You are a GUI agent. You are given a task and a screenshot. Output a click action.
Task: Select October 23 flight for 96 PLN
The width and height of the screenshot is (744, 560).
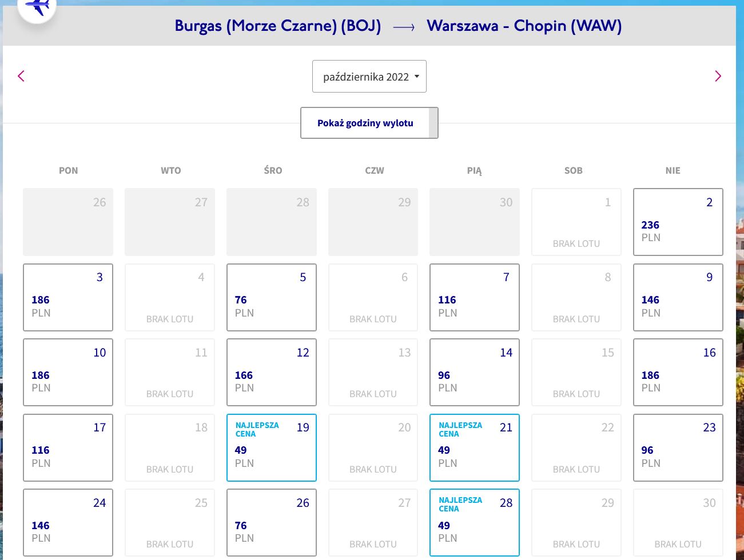point(678,447)
